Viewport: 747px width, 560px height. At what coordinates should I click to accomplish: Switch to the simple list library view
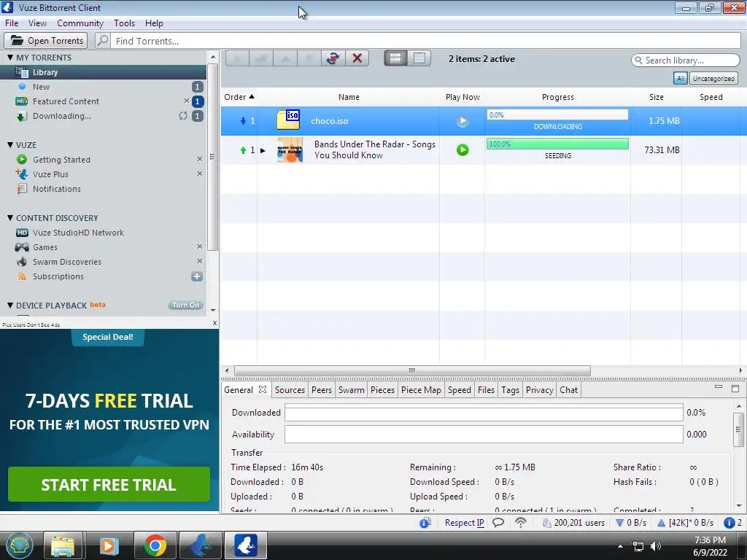419,58
